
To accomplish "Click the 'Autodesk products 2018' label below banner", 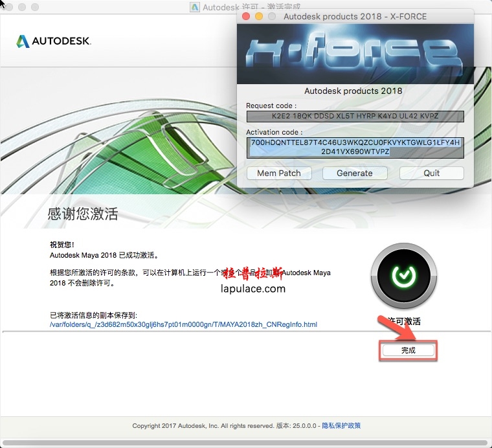I will [x=353, y=91].
